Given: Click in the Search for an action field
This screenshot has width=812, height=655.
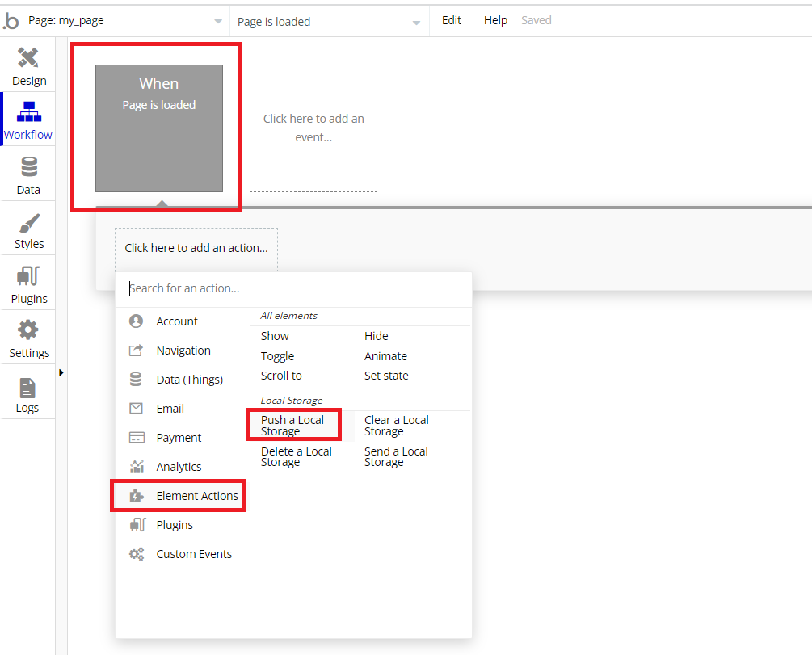Looking at the screenshot, I should click(x=293, y=288).
